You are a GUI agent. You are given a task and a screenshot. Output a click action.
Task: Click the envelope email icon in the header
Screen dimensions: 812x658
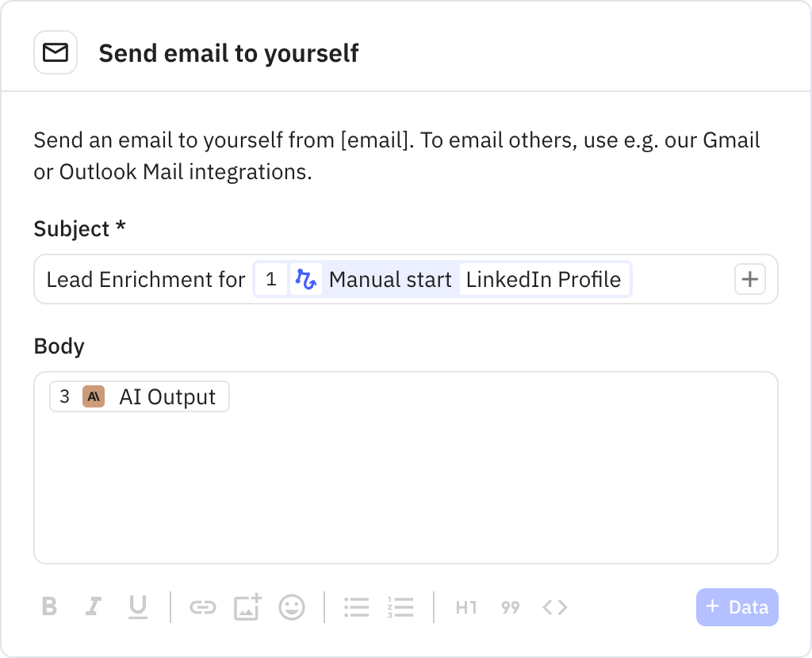click(55, 52)
